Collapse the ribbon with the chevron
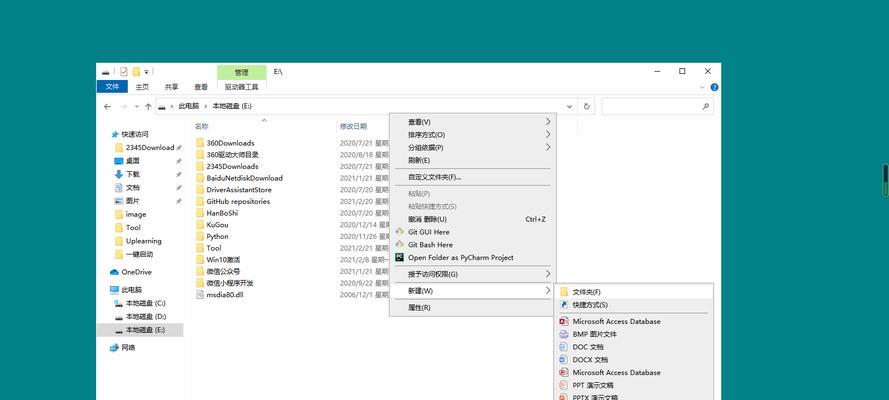Image resolution: width=889 pixels, height=400 pixels. click(x=702, y=87)
